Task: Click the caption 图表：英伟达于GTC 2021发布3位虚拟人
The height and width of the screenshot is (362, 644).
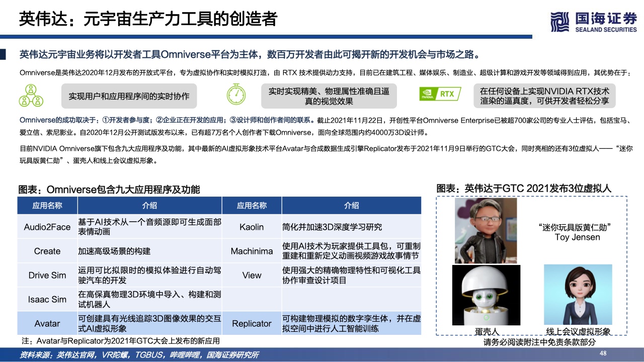Action: [x=524, y=189]
